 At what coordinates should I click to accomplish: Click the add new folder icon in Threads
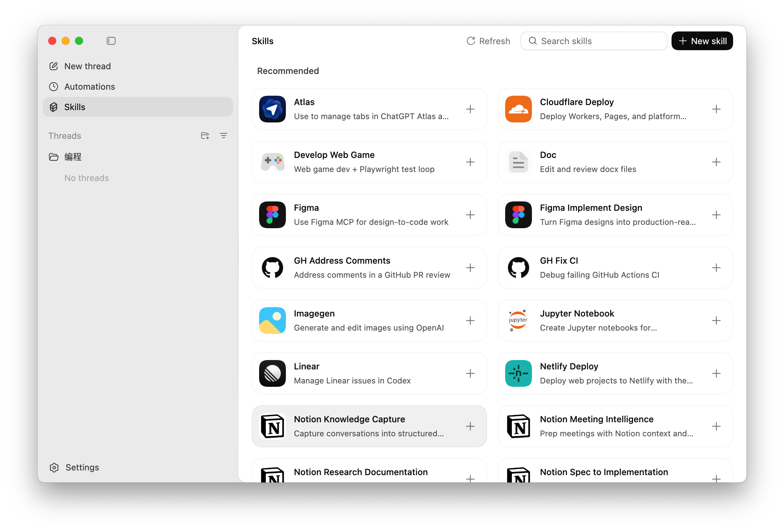tap(205, 136)
